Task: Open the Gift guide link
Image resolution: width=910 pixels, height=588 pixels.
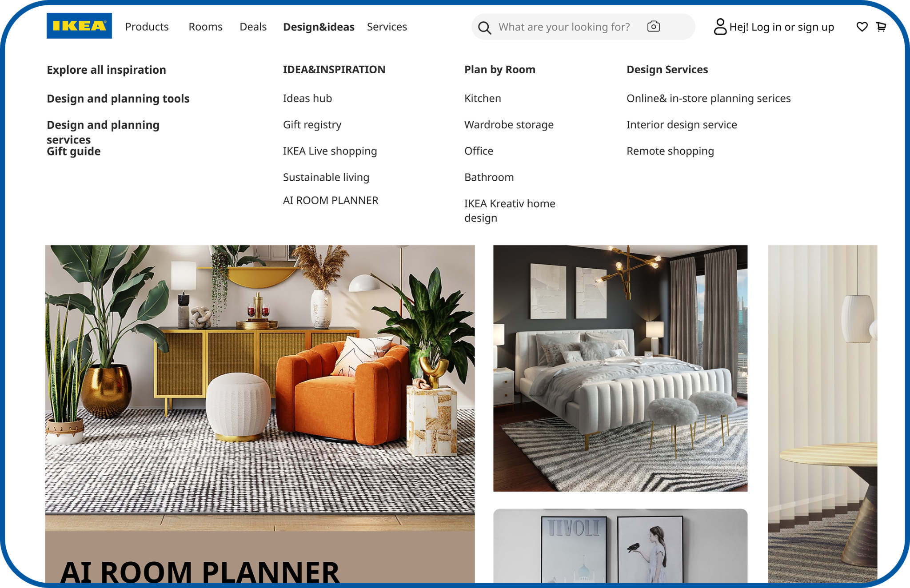Action: (74, 151)
